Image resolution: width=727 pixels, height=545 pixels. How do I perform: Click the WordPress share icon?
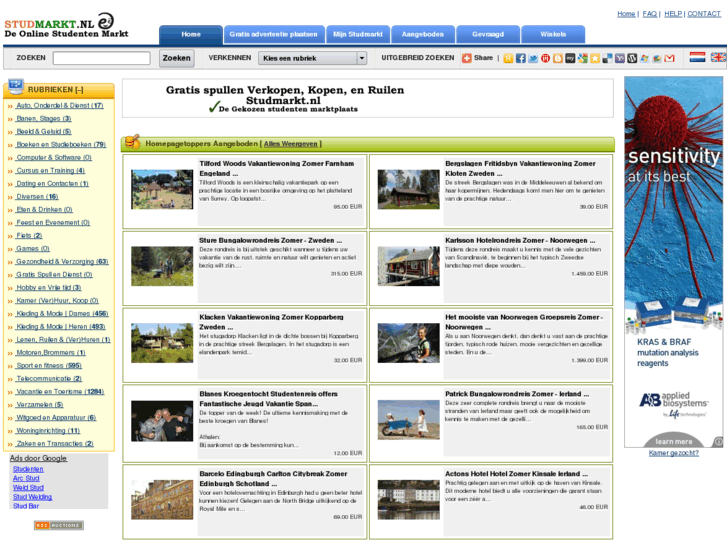[632, 58]
